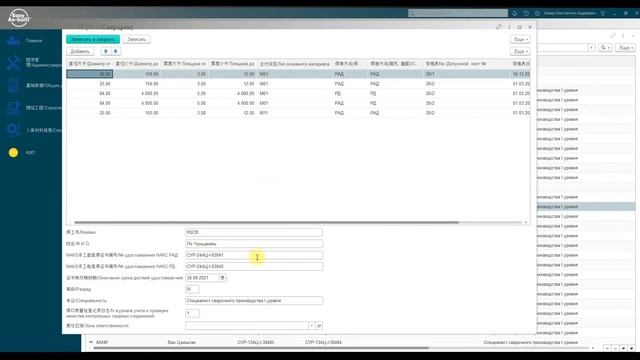Open 'Еще' menu in background list window
Screen dimensions: 640x360
pos(625,48)
